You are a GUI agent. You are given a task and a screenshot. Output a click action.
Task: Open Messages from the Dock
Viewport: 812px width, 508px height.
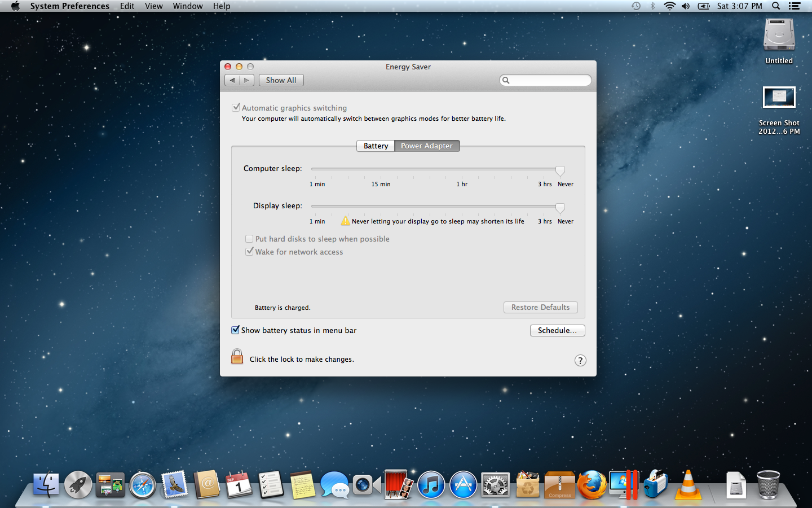(335, 485)
